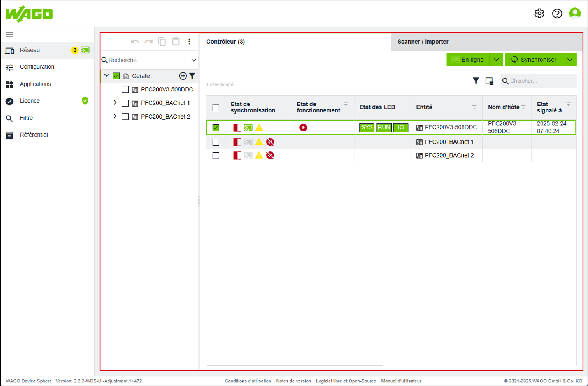Open the settings gear icon

[539, 14]
